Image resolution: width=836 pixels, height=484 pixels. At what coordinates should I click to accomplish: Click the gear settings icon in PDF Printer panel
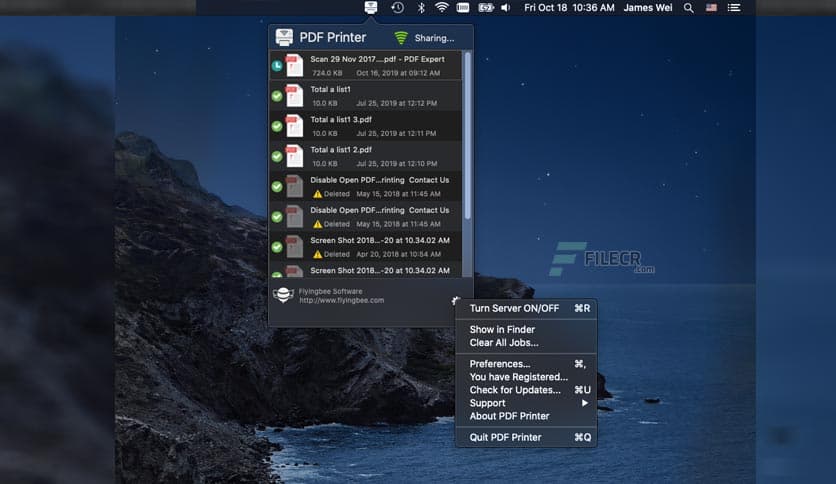[x=455, y=301]
